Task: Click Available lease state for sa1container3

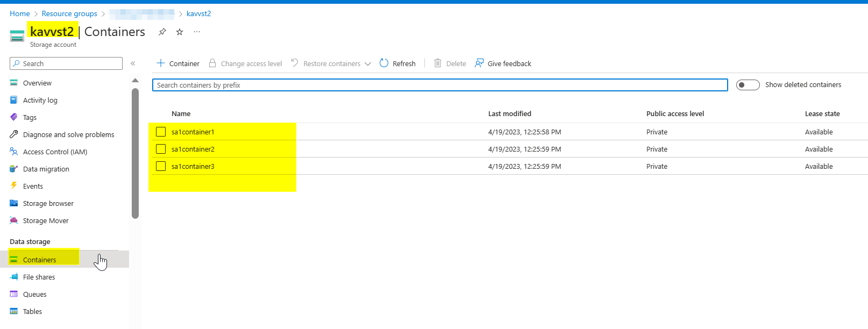Action: [819, 166]
